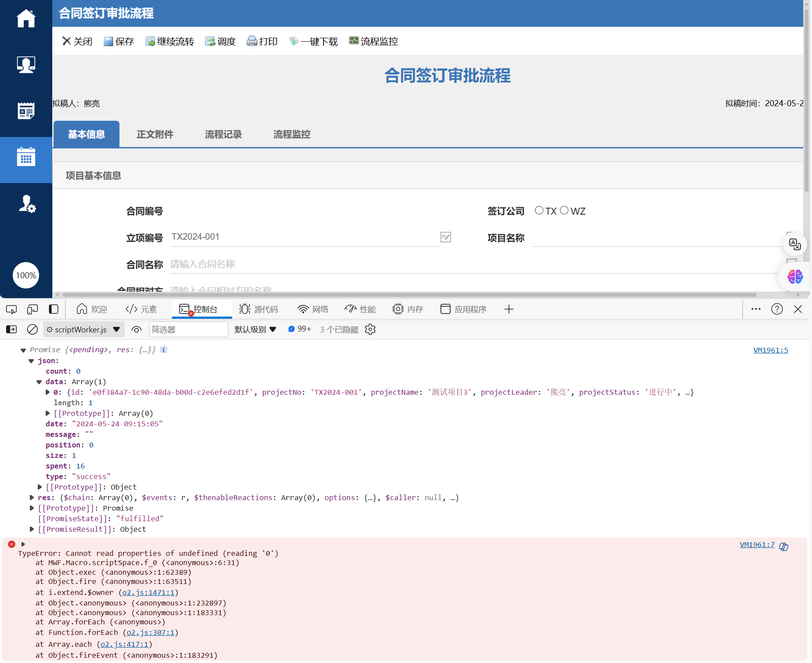The height and width of the screenshot is (663, 812).
Task: Toggle the device emulation icon in DevTools
Action: (x=32, y=309)
